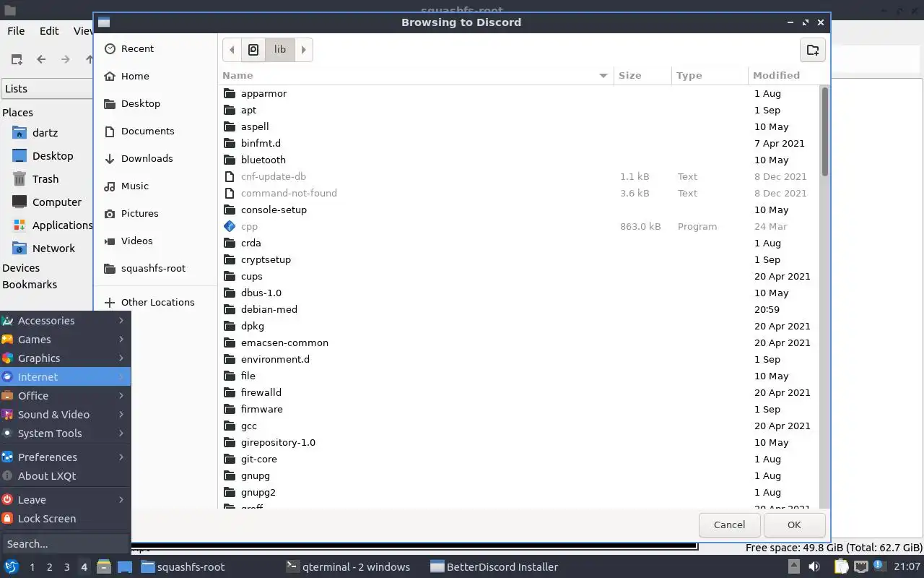Expand the Sound & Video submenu
The width and height of the screenshot is (924, 578).
point(65,415)
